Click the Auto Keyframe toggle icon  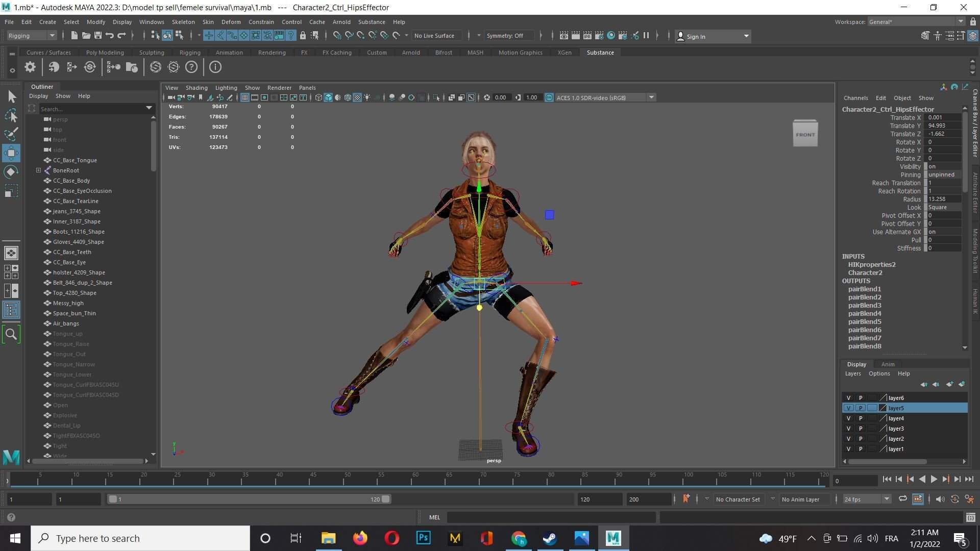954,499
